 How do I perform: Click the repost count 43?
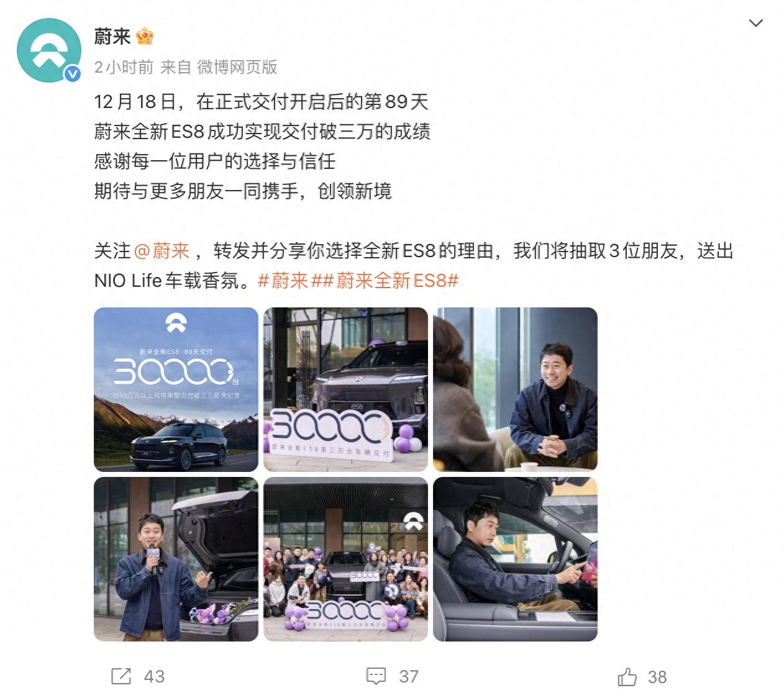point(154,676)
